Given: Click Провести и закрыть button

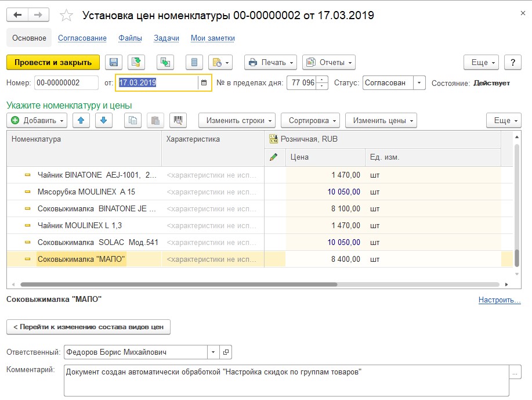Looking at the screenshot, I should click(x=53, y=63).
